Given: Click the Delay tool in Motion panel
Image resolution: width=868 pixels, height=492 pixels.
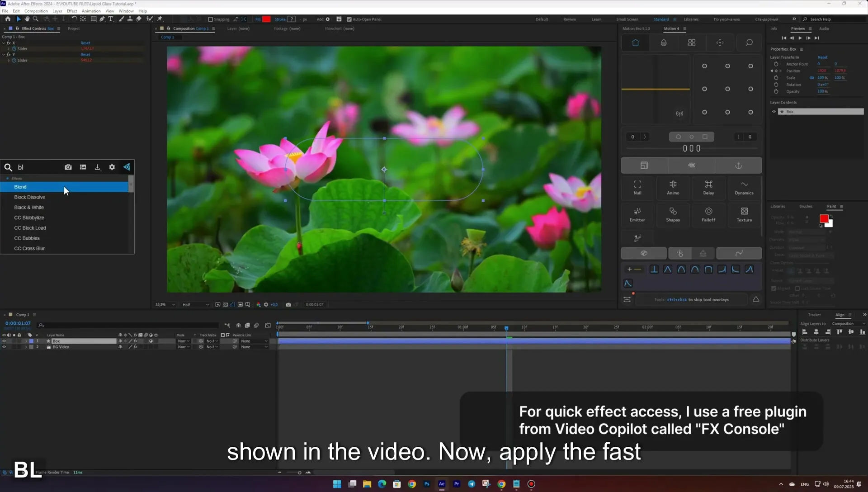Looking at the screenshot, I should [x=708, y=187].
